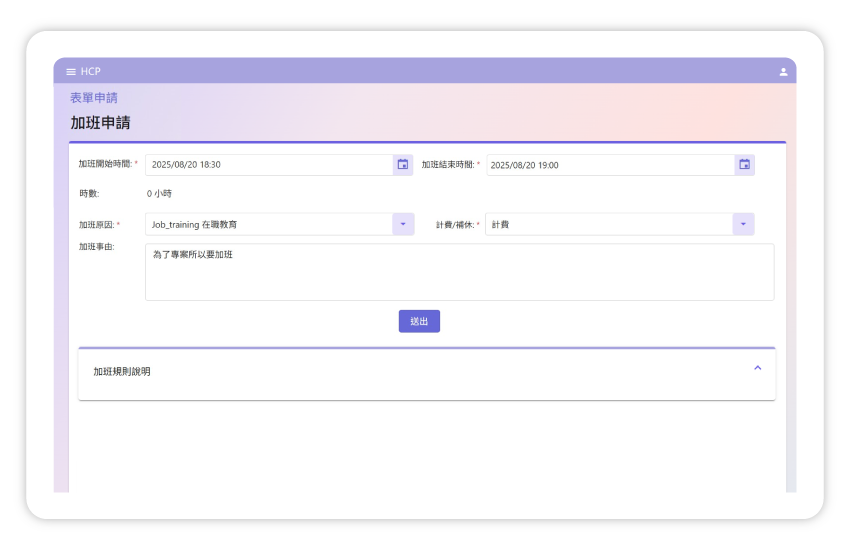Click the 加班原因 field label
850x550 pixels.
click(x=97, y=225)
